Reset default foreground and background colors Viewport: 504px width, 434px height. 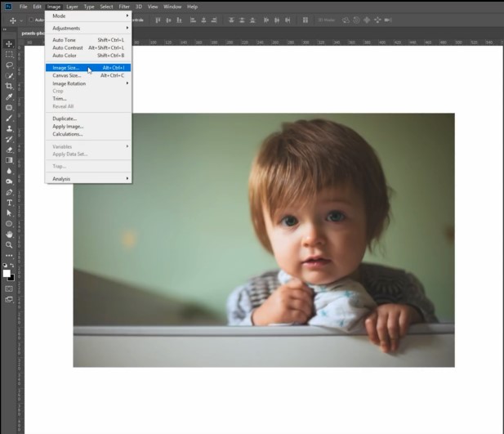click(5, 266)
